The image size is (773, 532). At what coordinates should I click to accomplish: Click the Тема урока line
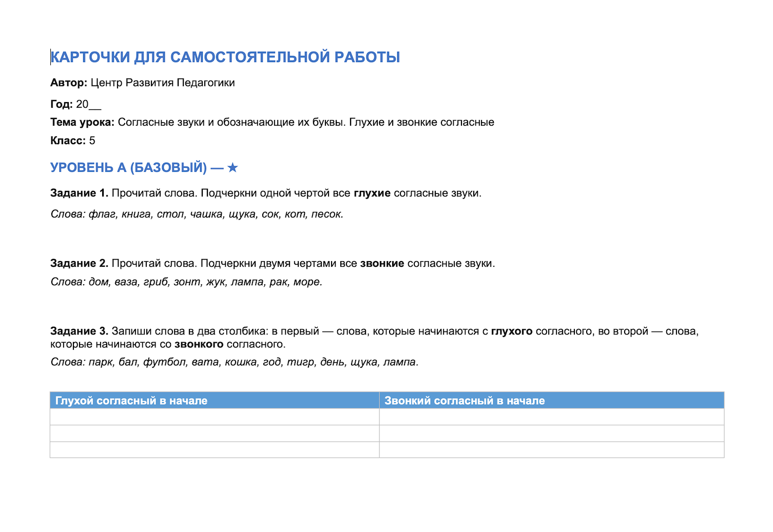pos(272,122)
